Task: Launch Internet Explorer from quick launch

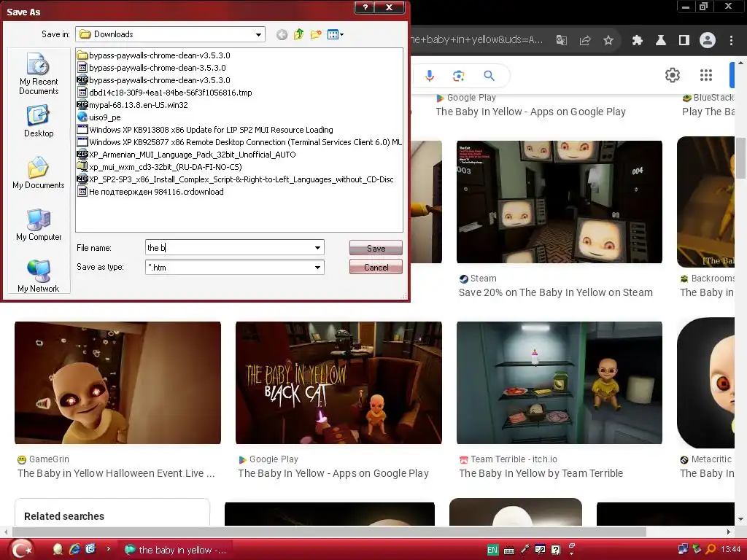Action: click(x=74, y=550)
